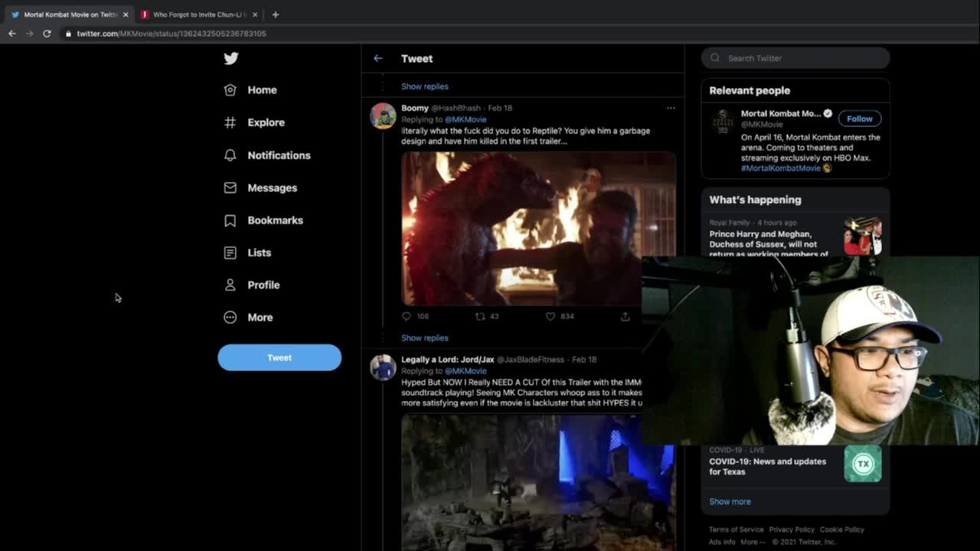Click the More circle-dots icon
The image size is (980, 551).
pos(230,318)
